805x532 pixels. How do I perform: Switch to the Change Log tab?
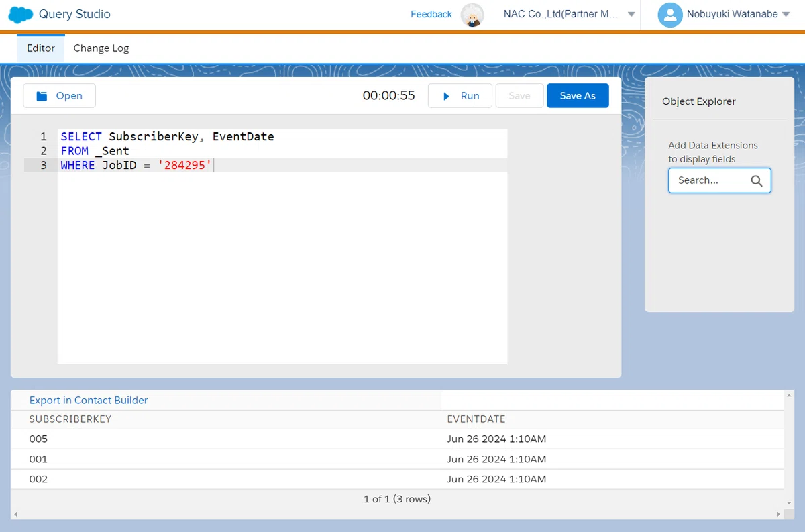(101, 48)
